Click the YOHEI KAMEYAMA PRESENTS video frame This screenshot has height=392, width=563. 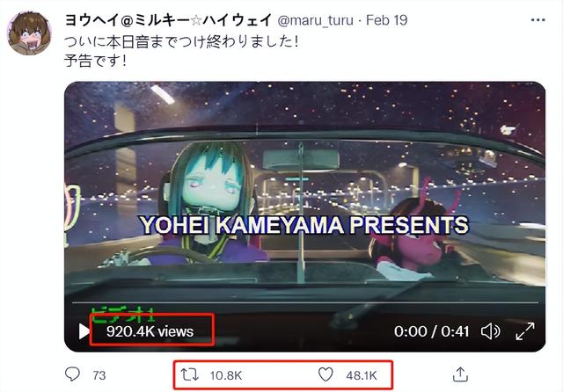tap(305, 216)
